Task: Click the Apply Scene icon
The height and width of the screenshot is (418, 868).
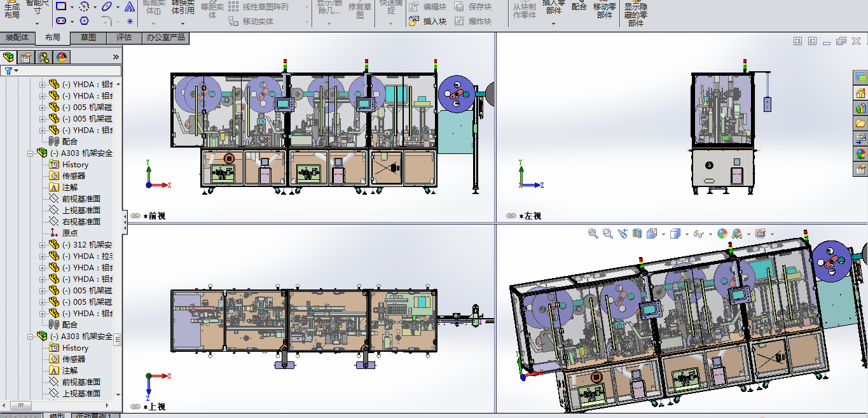Action: (737, 233)
